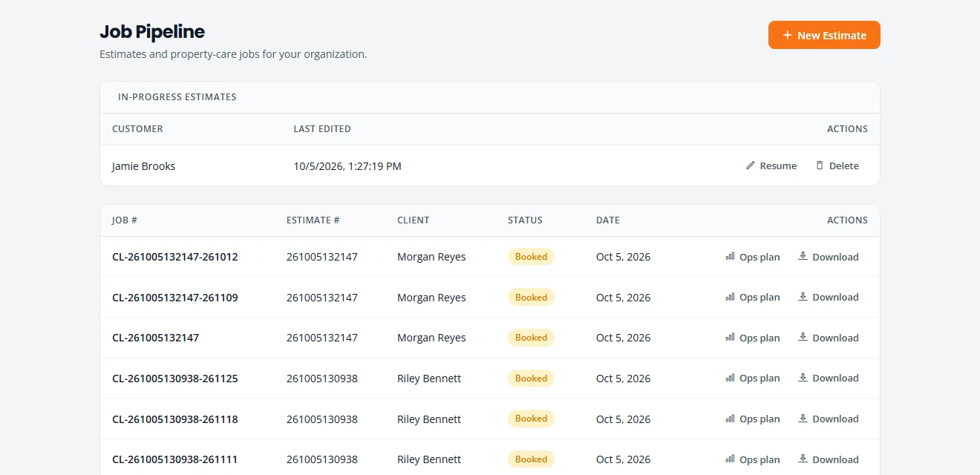Open Ops plan for CL-261005132147-261109
Image resolution: width=980 pixels, height=475 pixels.
pos(753,297)
